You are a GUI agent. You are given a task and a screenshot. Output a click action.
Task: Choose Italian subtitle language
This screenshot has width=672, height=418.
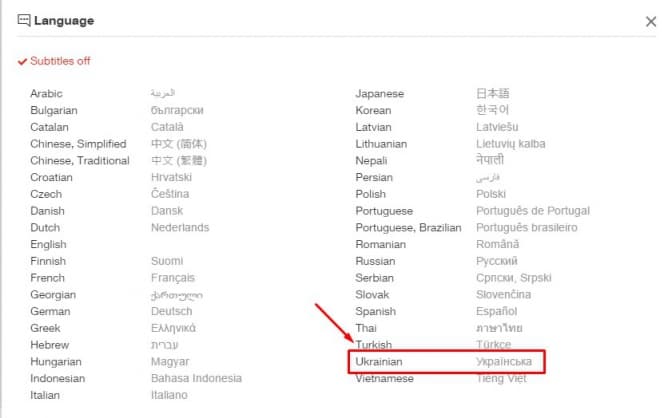coord(44,395)
